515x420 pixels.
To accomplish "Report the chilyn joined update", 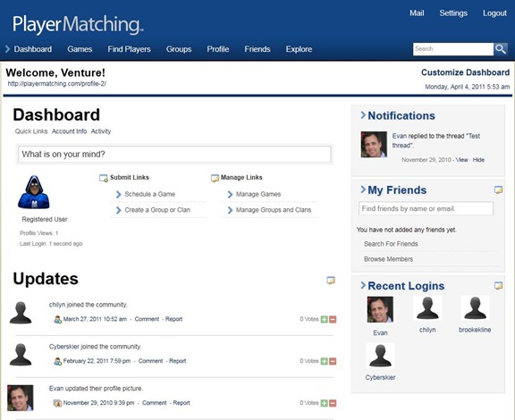I will [x=173, y=319].
